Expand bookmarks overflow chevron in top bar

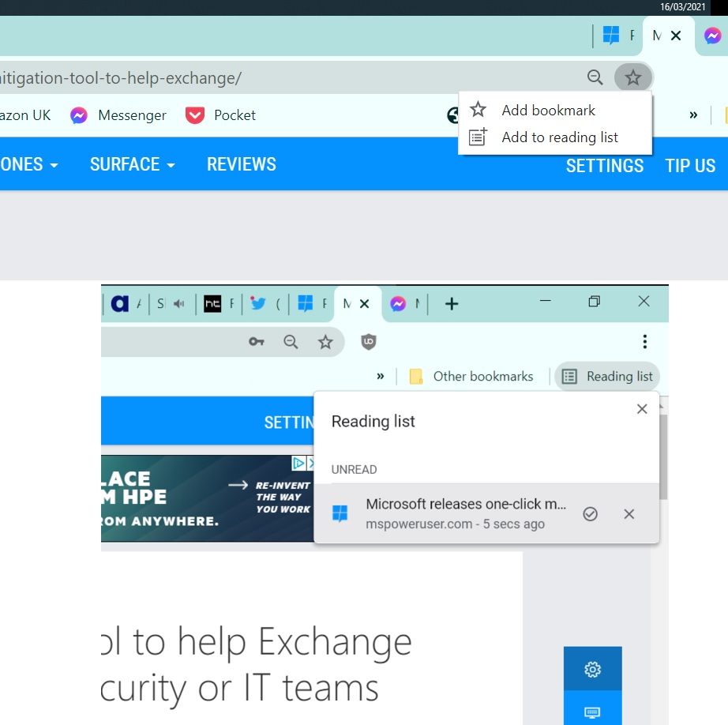coord(693,115)
